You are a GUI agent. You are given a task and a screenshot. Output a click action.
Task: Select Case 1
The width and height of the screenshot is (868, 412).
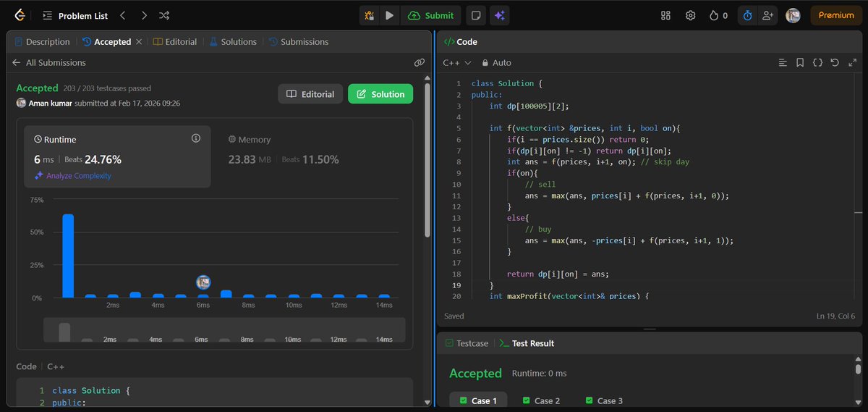(x=478, y=400)
